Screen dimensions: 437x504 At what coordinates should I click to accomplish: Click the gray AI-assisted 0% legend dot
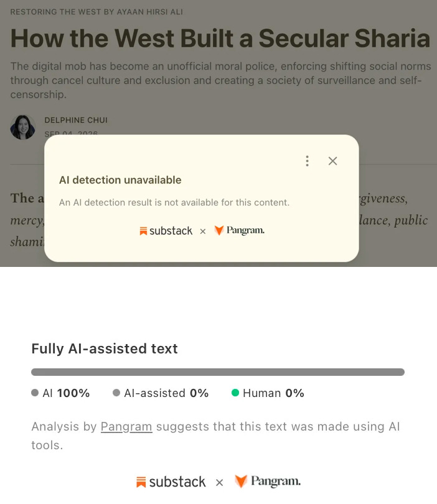pyautogui.click(x=116, y=393)
